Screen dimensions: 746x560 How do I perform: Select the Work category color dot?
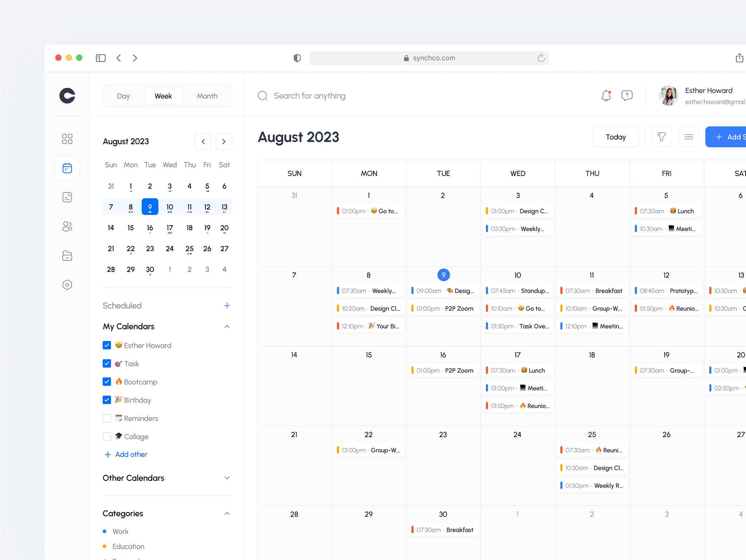[x=105, y=531]
